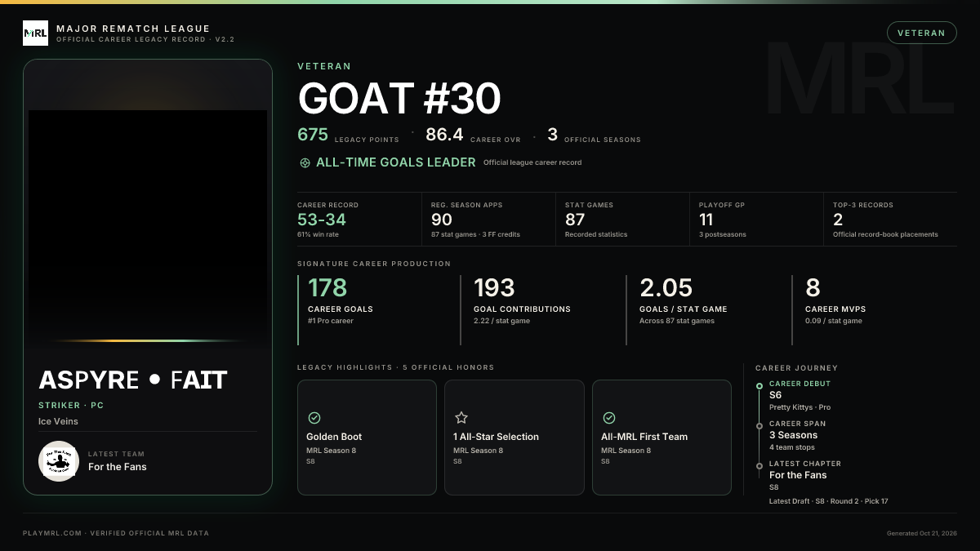Open the All-MRL First Team card
Viewport: 980px width, 551px height.
(x=661, y=438)
